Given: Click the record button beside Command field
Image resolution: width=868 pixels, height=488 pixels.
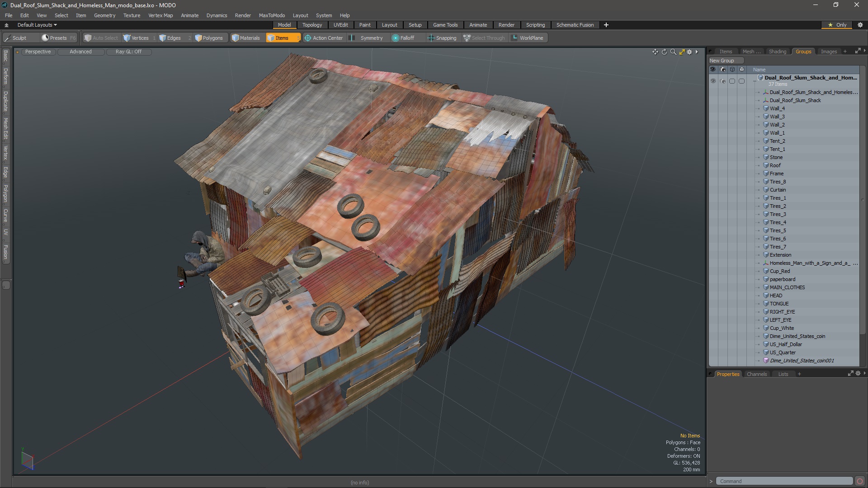Looking at the screenshot, I should coord(860,481).
